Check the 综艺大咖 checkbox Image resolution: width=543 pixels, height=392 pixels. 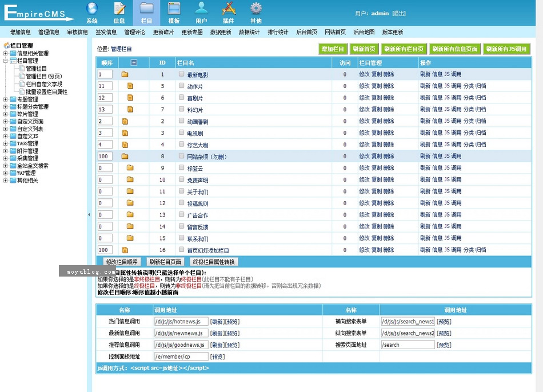tap(181, 144)
